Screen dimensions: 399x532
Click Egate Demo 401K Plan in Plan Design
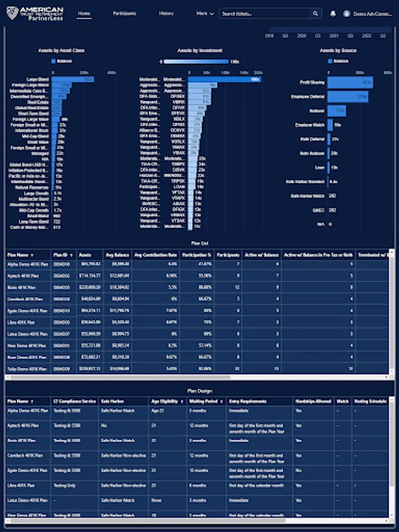(27, 471)
